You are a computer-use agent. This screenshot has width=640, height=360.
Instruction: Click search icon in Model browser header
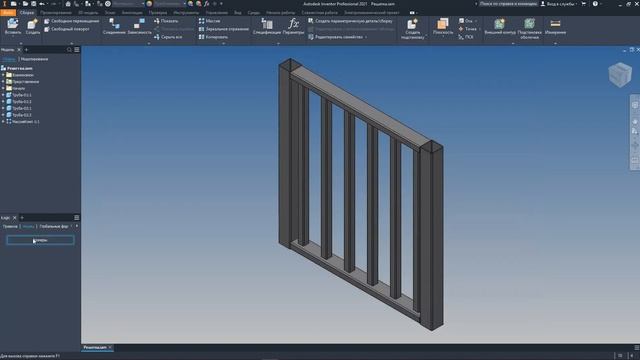click(x=69, y=50)
